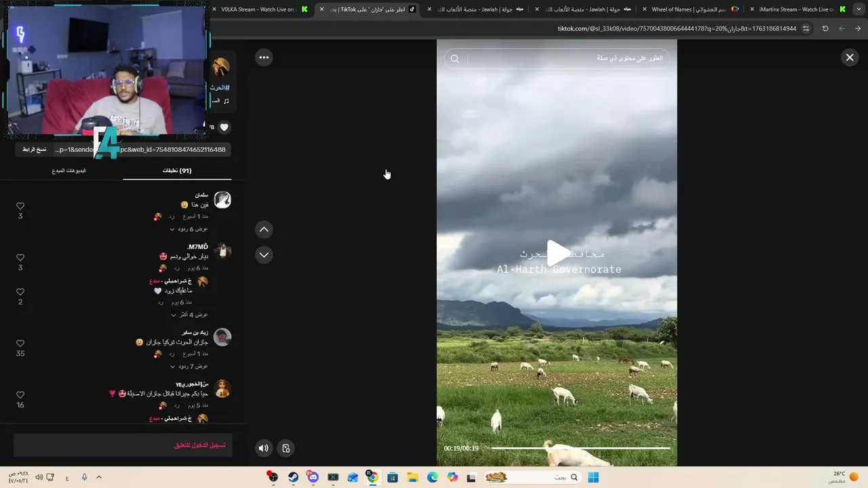Seek along the video progress bar

point(580,448)
